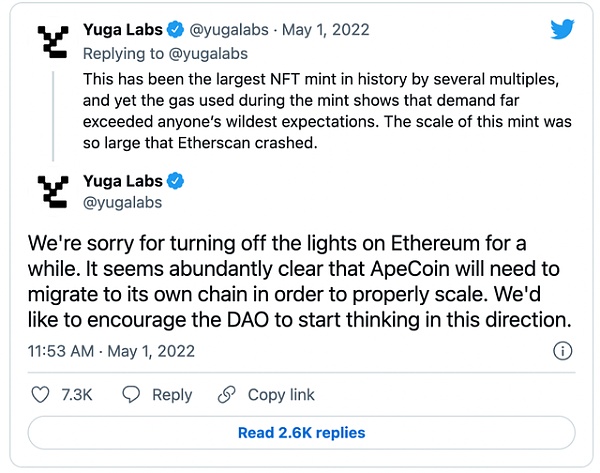Open the tweet info circle icon
This screenshot has width=600, height=473.
pyautogui.click(x=562, y=351)
